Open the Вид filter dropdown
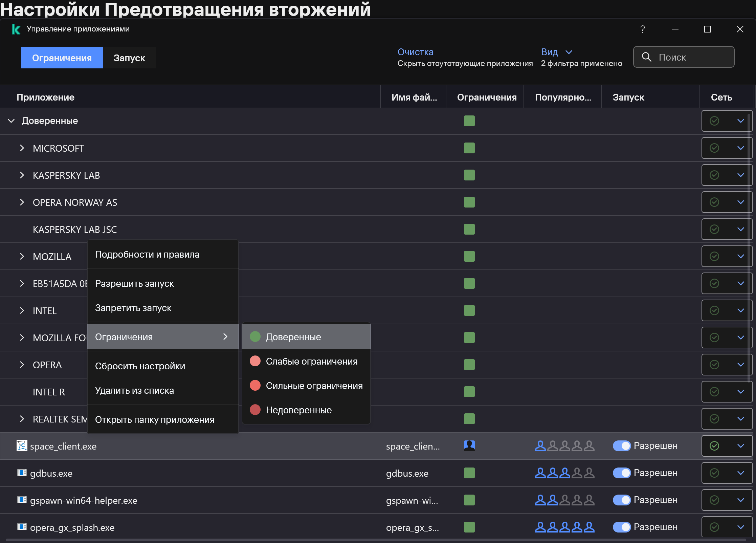Image resolution: width=756 pixels, height=543 pixels. (557, 52)
